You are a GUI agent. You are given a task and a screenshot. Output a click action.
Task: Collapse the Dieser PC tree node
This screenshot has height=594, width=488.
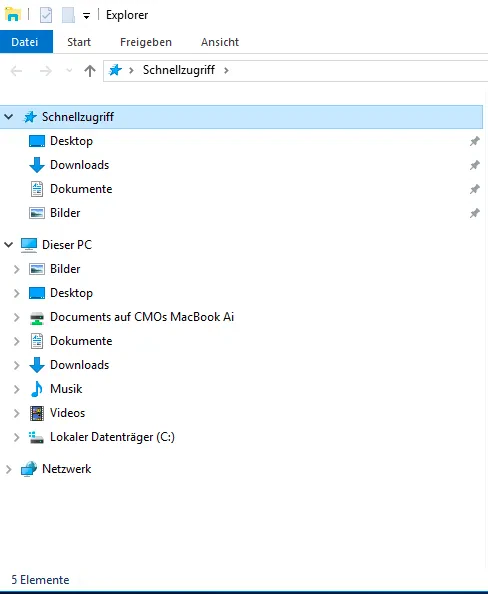9,245
